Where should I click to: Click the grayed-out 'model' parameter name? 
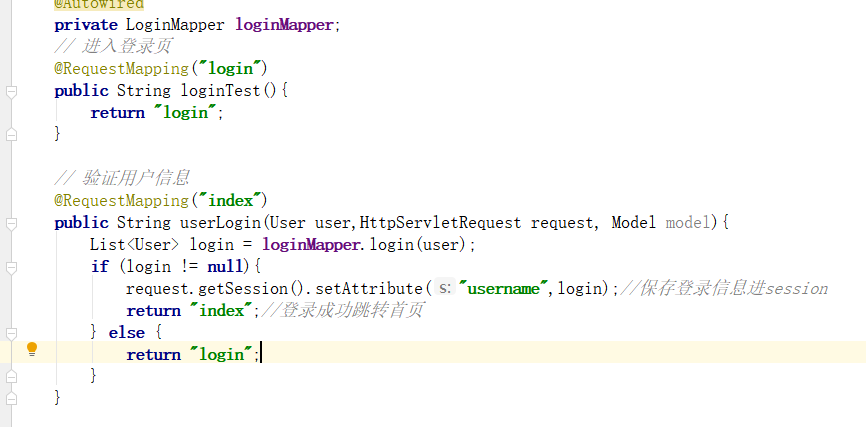point(688,223)
